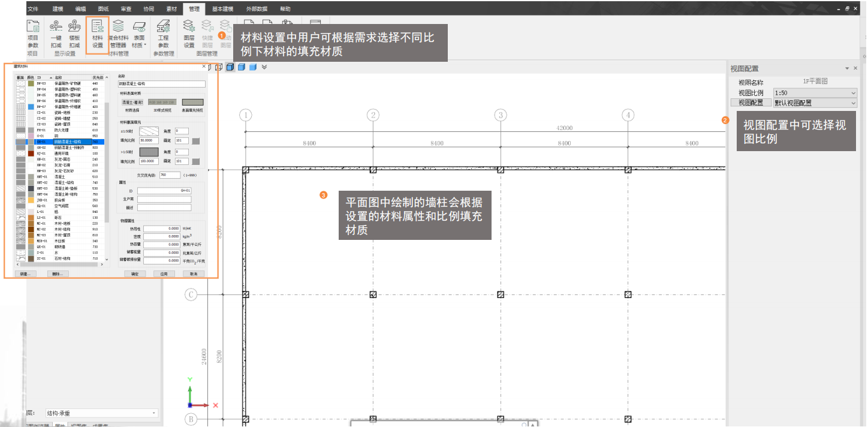This screenshot has height=427, width=868.
Task: Close the 建筑材料 dialog
Action: pyautogui.click(x=203, y=67)
